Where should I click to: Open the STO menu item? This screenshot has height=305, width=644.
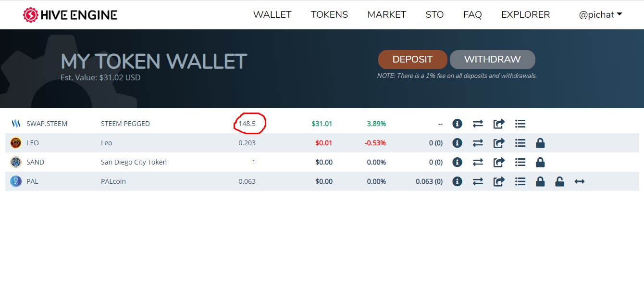pos(434,14)
